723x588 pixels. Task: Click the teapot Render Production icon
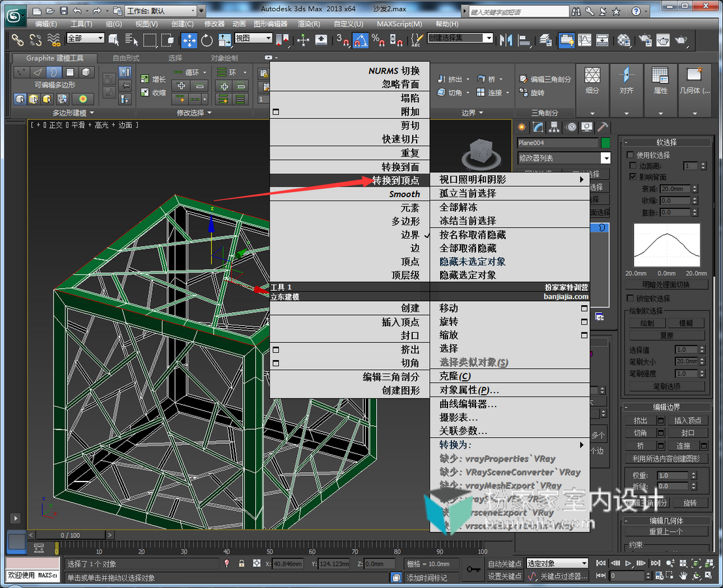coord(681,40)
